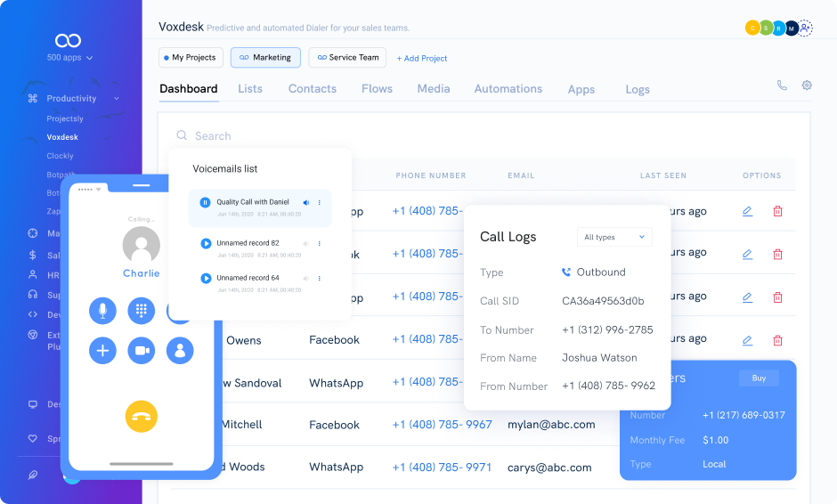Viewport: 837px width, 504px height.
Task: Click the phone icon beside the settings gear
Action: [782, 85]
